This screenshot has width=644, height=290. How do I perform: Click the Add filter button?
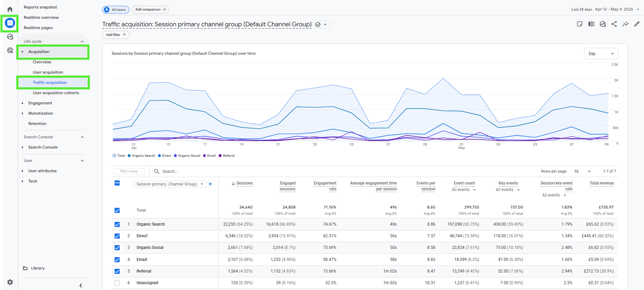pos(116,35)
